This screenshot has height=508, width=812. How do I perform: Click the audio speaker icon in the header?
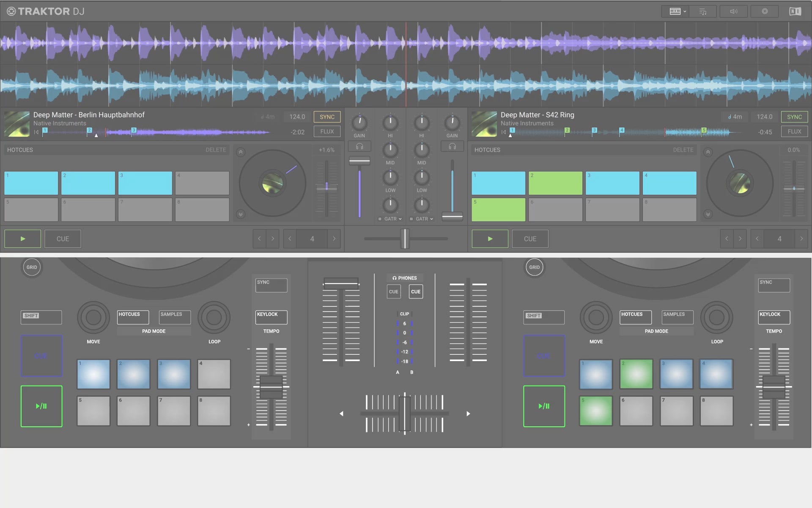click(734, 11)
